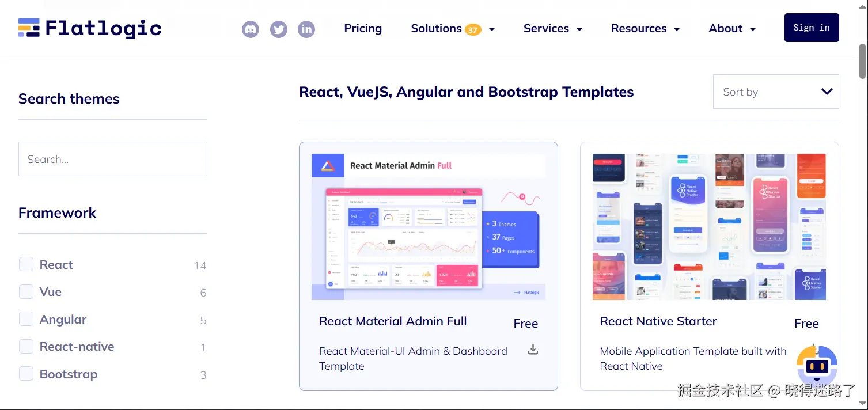Click the Angular filter label

pyautogui.click(x=63, y=320)
